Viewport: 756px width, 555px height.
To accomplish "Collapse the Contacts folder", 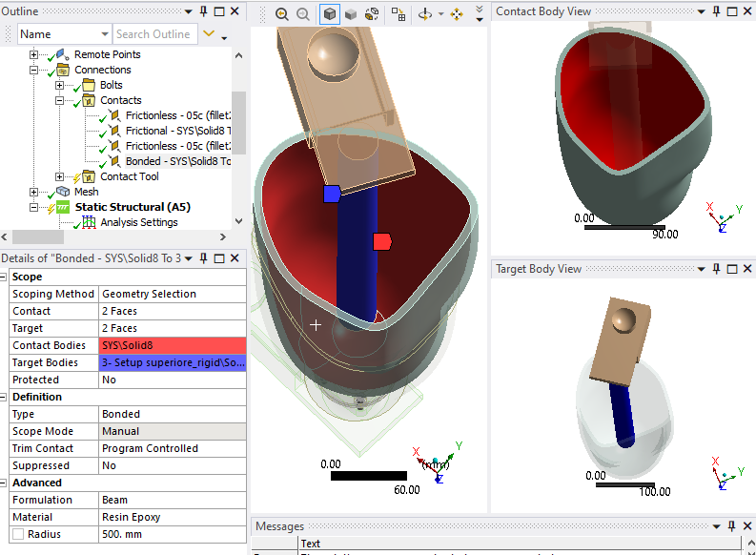I will point(59,100).
